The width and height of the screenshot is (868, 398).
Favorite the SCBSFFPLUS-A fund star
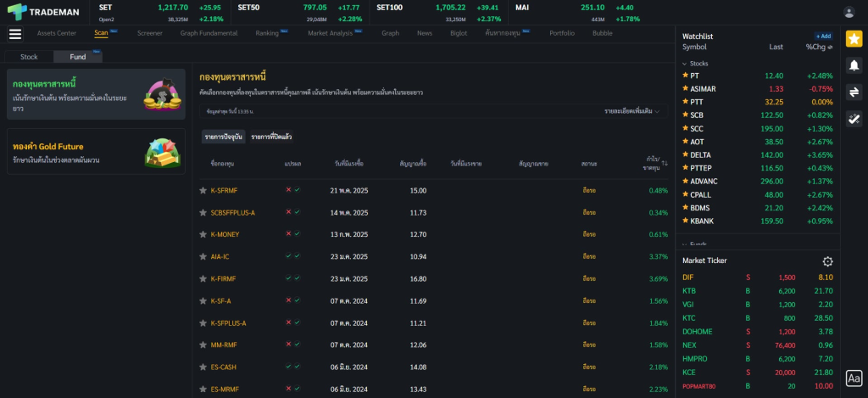pos(203,212)
